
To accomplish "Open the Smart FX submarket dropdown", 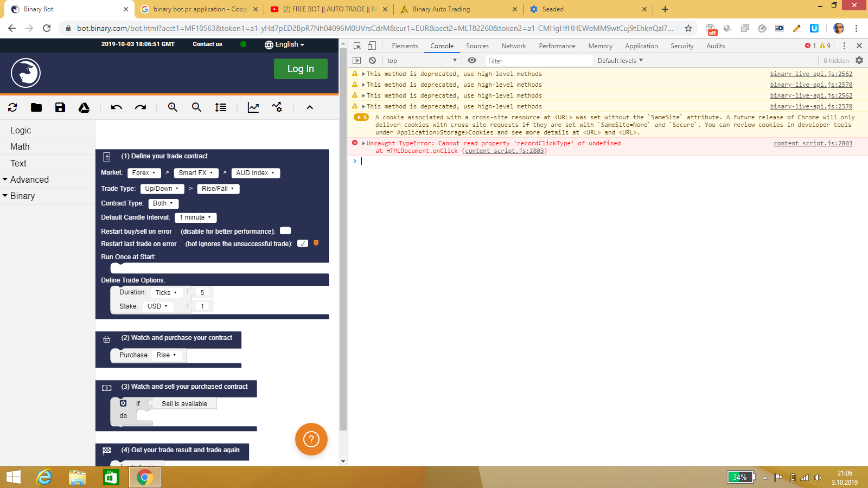I will [196, 173].
